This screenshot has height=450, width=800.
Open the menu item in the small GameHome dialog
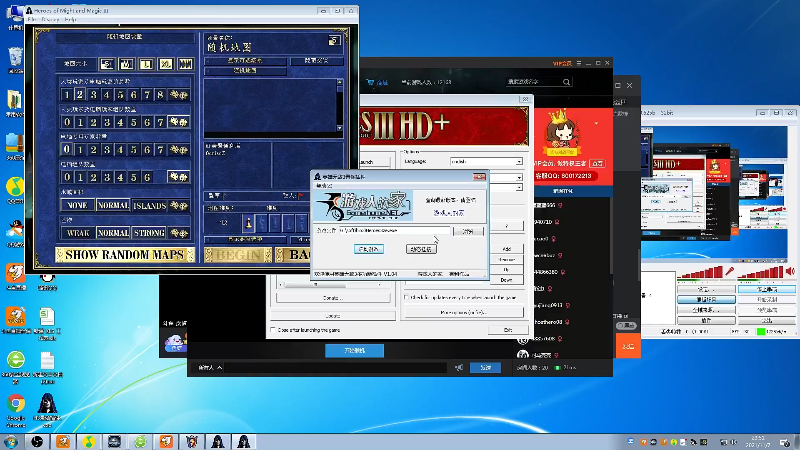[324, 186]
